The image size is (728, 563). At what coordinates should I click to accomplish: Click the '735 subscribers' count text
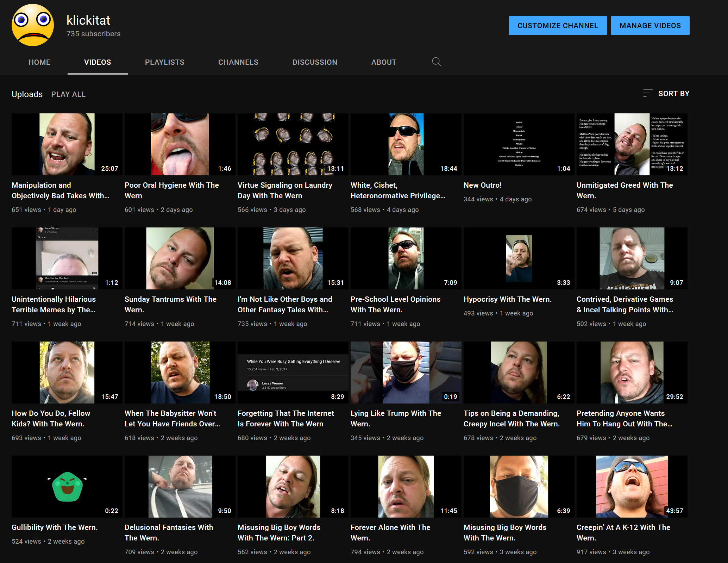[94, 34]
